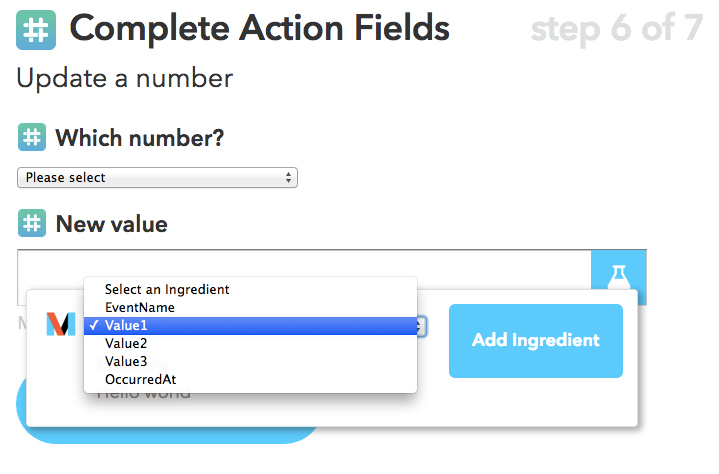The height and width of the screenshot is (474, 719).
Task: Click the hash icon next to "Which number?"
Action: (32, 137)
